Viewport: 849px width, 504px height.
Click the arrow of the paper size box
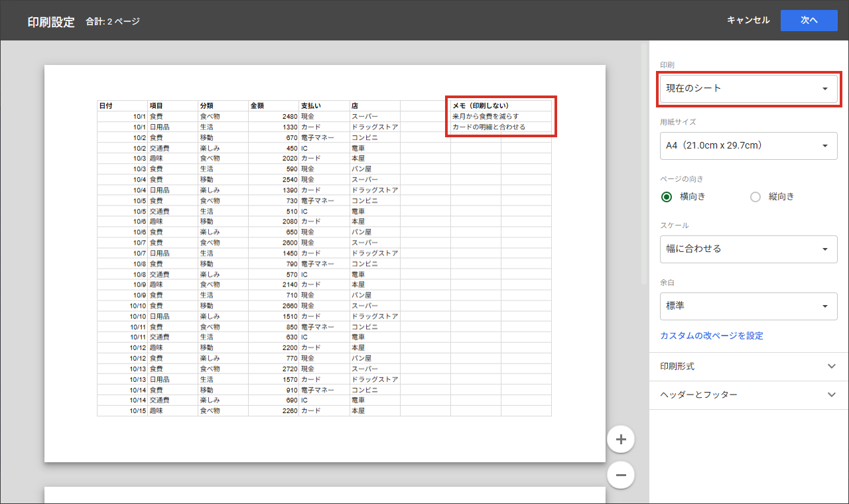pyautogui.click(x=825, y=146)
